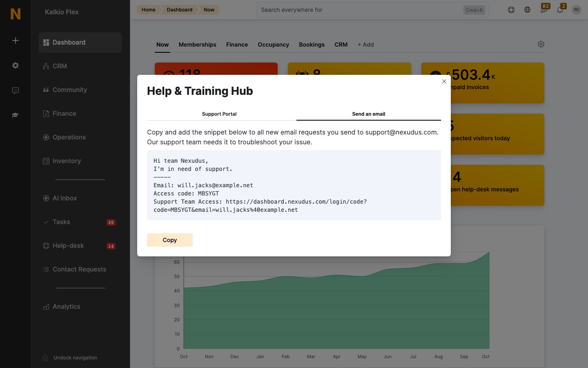Select the Send an email tab
Screen dimensions: 588x368
[x=369, y=114]
